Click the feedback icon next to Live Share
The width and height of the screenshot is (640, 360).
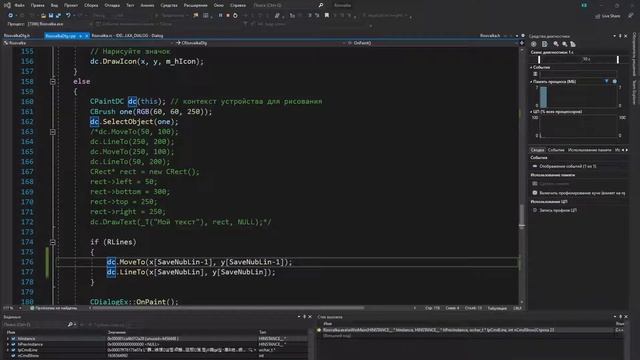(631, 16)
